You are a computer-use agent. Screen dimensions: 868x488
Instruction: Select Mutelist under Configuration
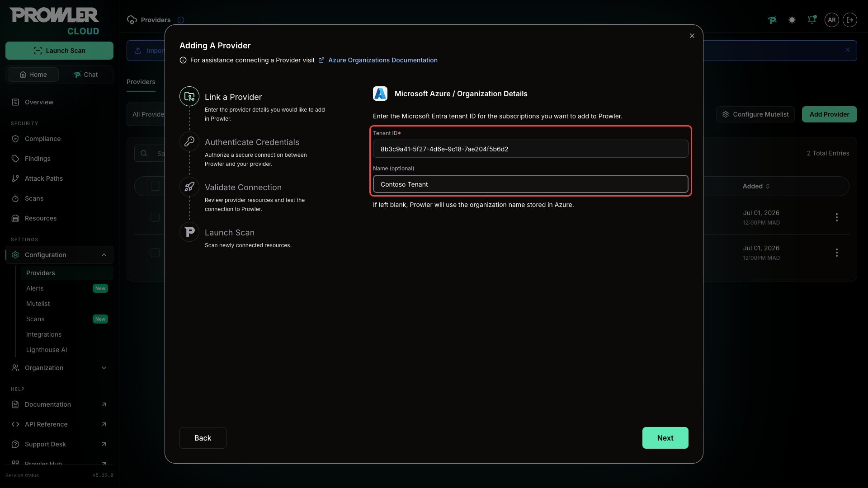click(67, 304)
